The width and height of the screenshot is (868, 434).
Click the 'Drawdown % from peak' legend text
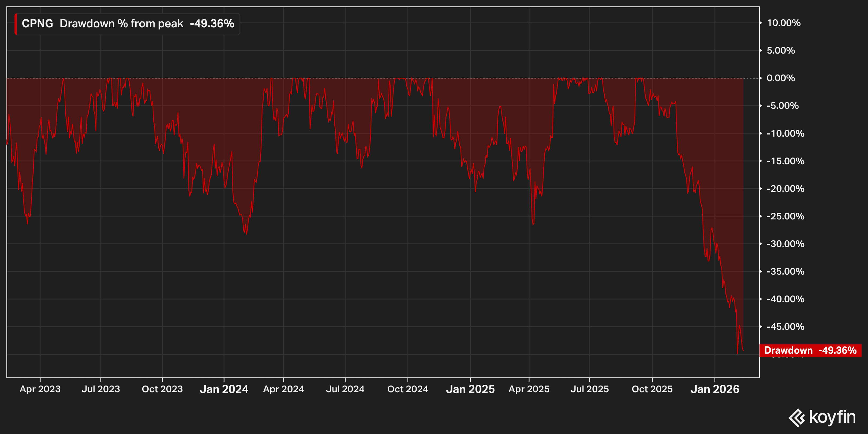[x=121, y=24]
